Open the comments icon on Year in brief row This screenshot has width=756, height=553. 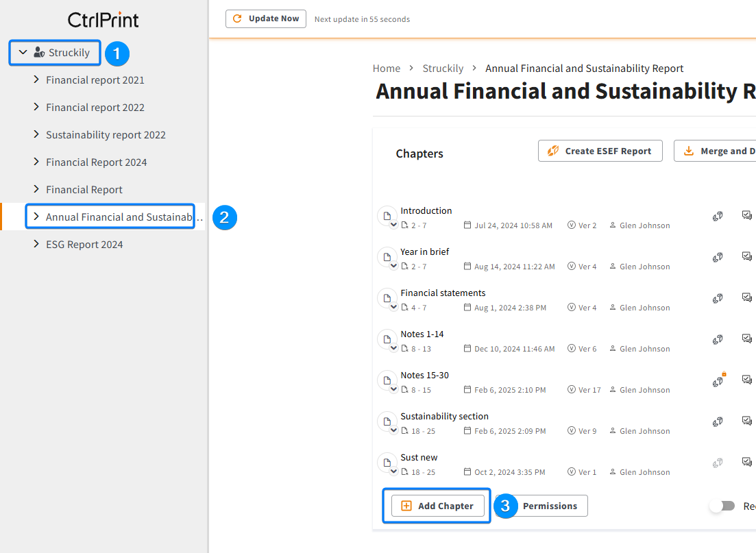tap(746, 256)
